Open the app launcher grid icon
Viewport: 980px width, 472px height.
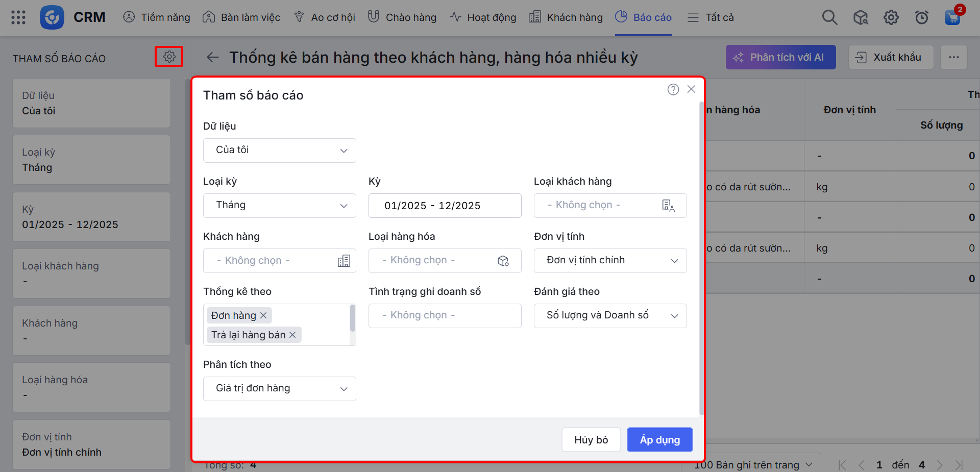point(18,18)
